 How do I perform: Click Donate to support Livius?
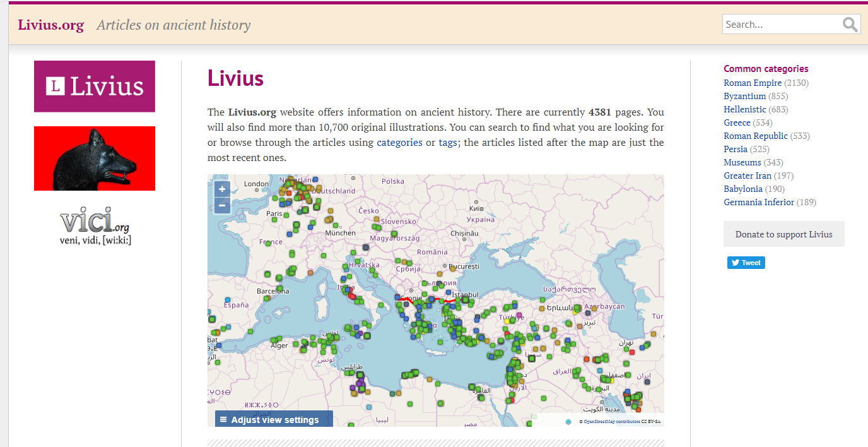pos(784,234)
